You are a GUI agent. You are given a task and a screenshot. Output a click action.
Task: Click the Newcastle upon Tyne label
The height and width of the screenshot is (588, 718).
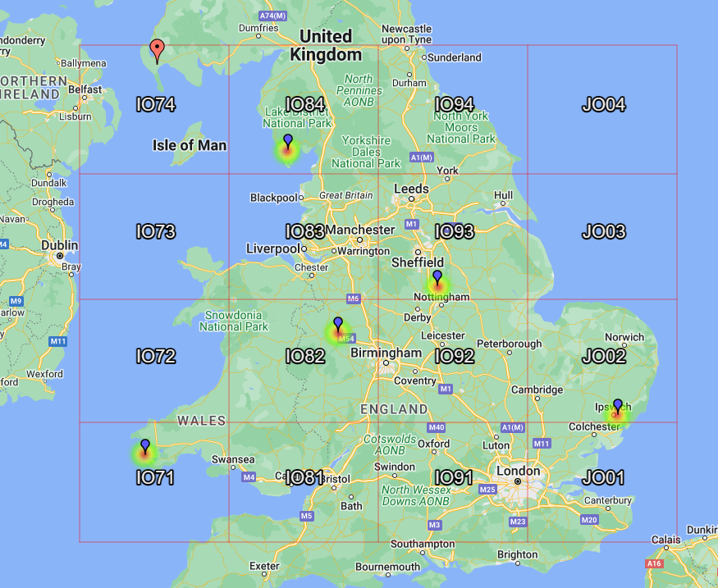coord(407,34)
